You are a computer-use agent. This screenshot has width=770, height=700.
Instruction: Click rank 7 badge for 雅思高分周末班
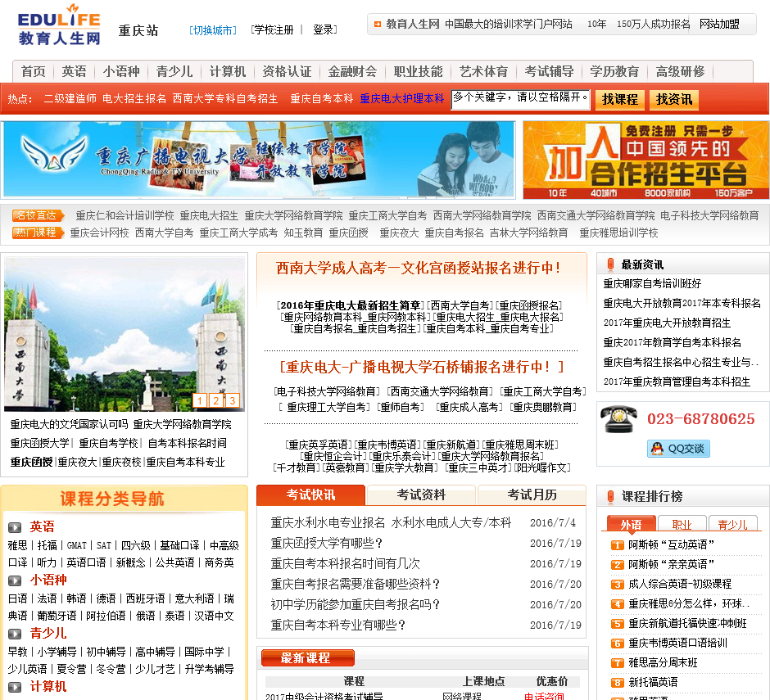pos(617,663)
